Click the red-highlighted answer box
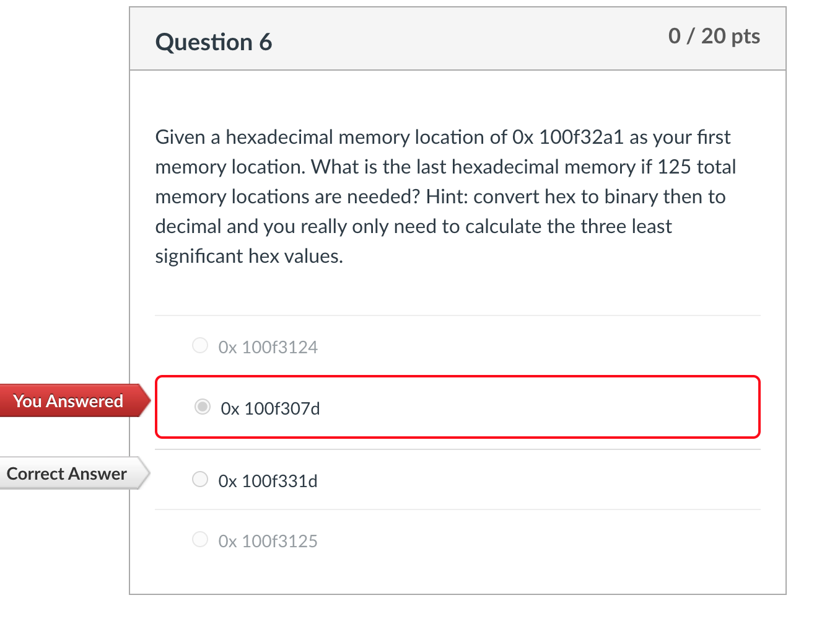The width and height of the screenshot is (840, 621). tap(457, 407)
